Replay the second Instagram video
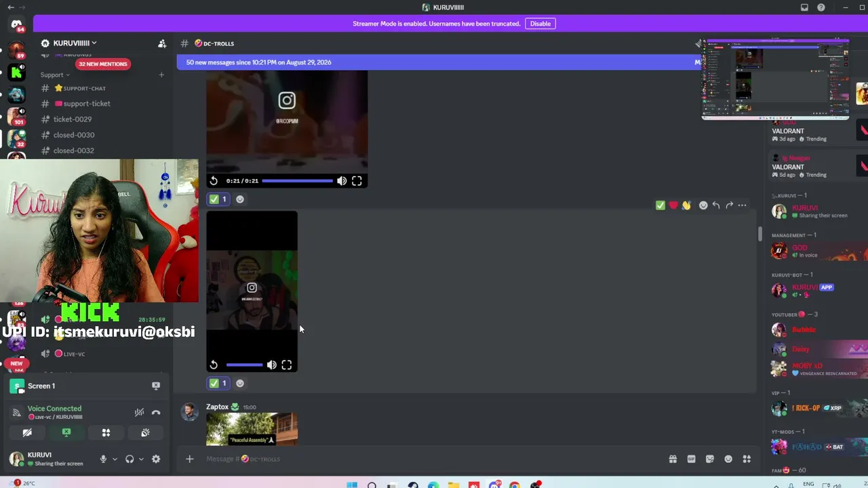 coord(214,365)
